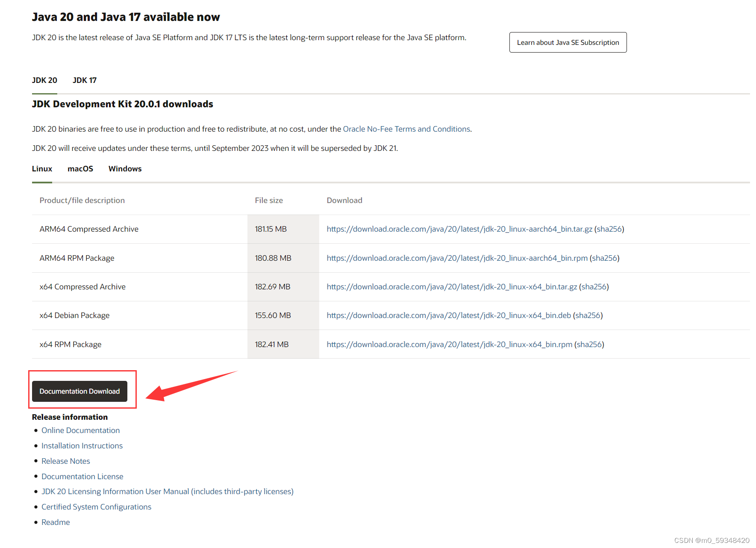The width and height of the screenshot is (756, 548).
Task: Click the x64 Compressed Archive description cell
Action: click(x=140, y=287)
